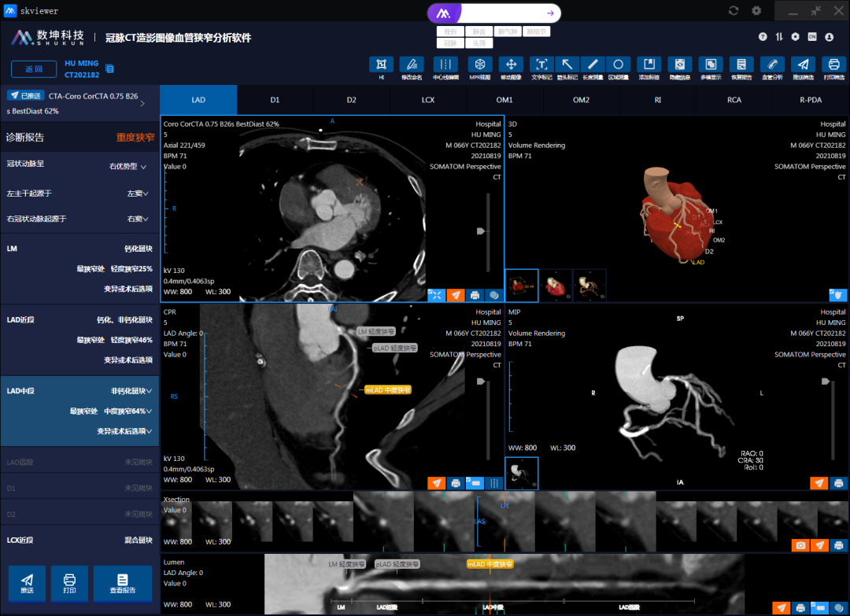Open the 非钙化斑块 plaque type dropdown
The width and height of the screenshot is (850, 616).
click(131, 391)
